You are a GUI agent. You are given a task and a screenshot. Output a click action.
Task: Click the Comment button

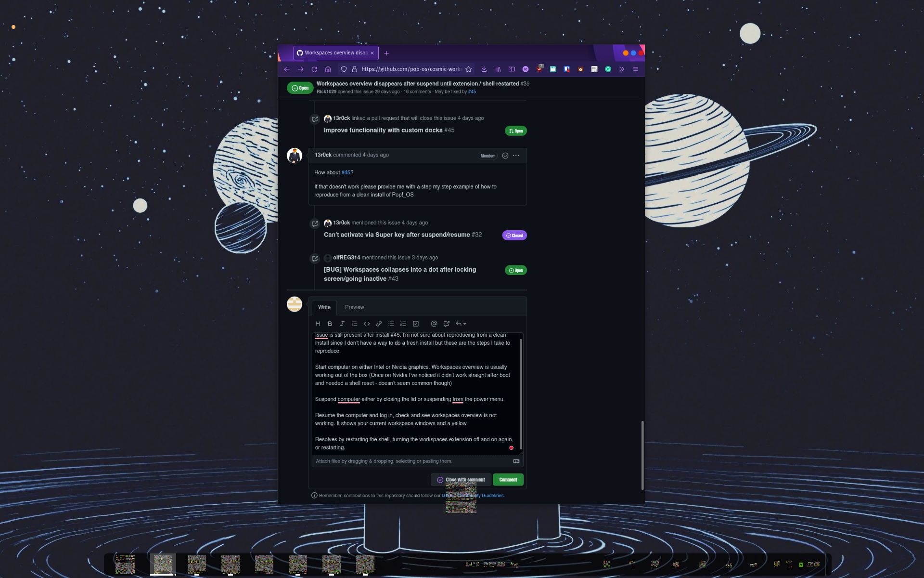coord(508,479)
